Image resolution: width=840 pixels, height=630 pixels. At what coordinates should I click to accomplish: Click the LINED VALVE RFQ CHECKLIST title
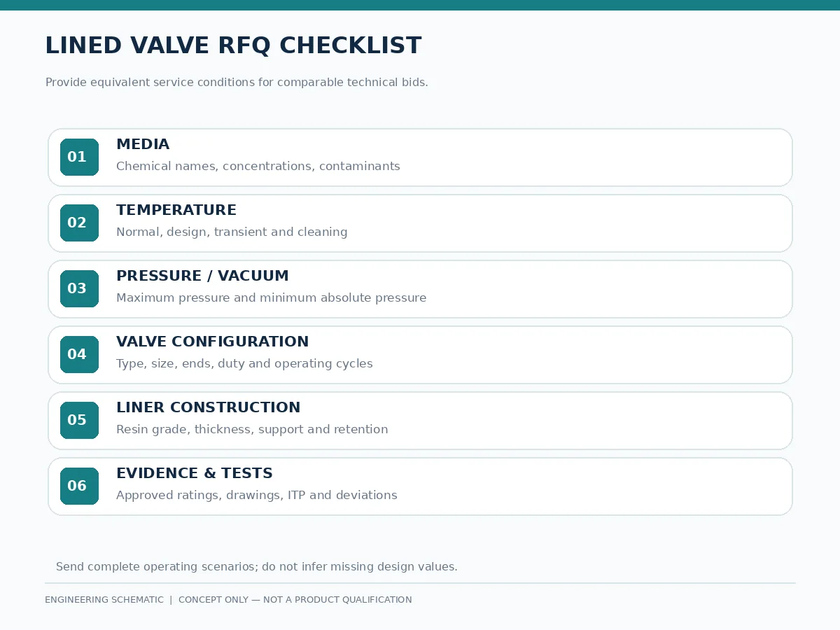tap(233, 46)
